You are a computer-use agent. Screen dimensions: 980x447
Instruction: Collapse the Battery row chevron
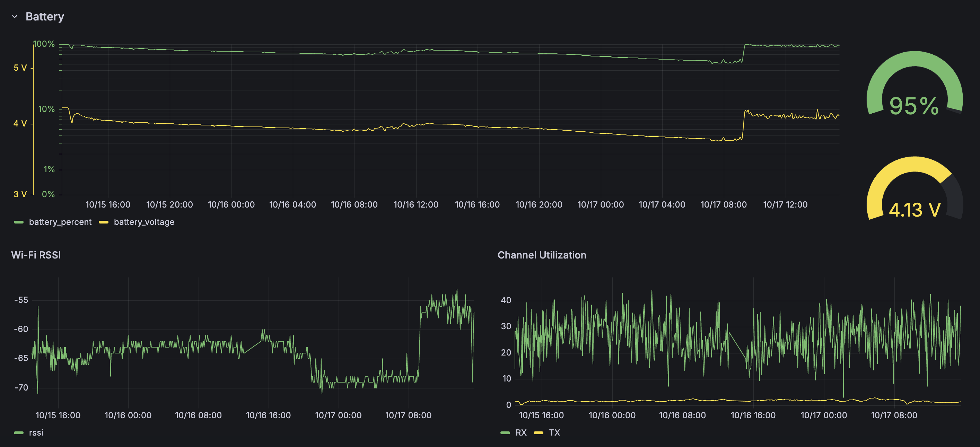click(x=15, y=17)
